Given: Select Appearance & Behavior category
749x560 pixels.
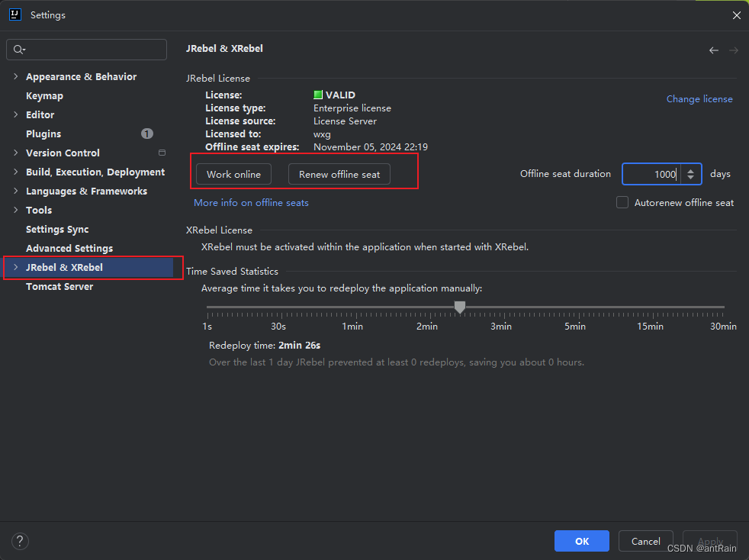Looking at the screenshot, I should (81, 76).
